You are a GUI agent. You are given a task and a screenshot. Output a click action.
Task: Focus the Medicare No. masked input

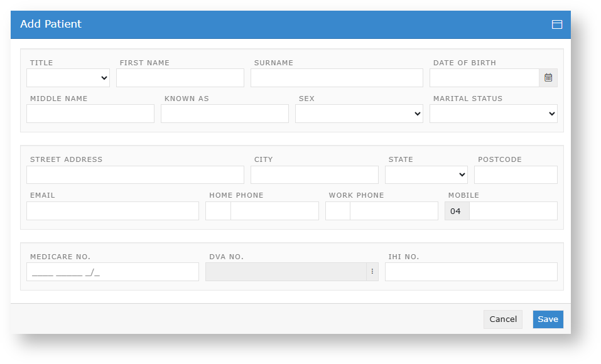point(112,272)
